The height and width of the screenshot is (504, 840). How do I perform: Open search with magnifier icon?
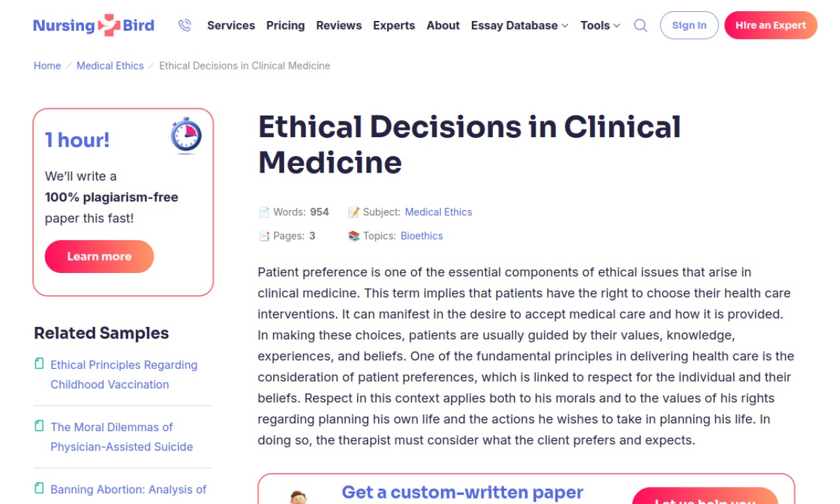click(640, 26)
